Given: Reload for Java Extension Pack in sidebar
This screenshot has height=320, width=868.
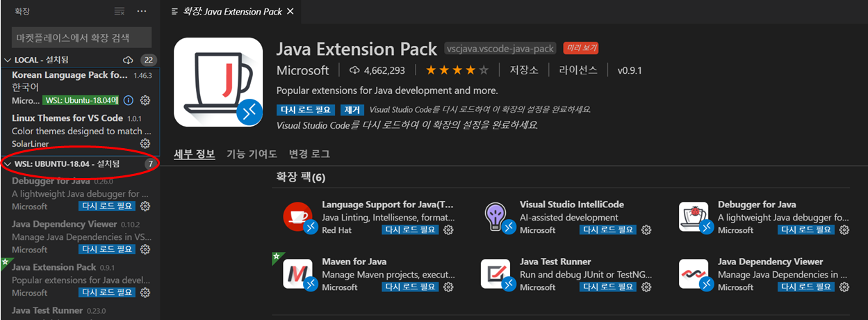Looking at the screenshot, I should click(x=108, y=292).
